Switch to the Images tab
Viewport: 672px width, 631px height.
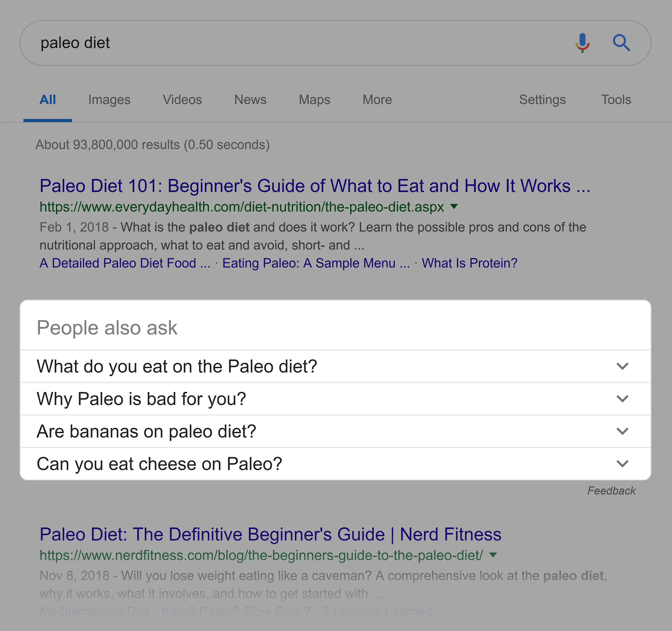pos(109,100)
